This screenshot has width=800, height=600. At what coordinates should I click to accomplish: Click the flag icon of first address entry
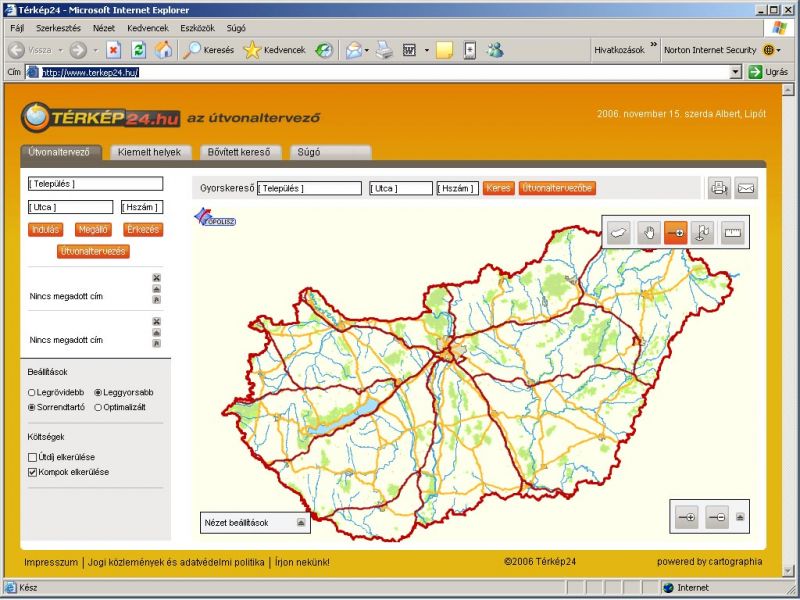(x=157, y=299)
